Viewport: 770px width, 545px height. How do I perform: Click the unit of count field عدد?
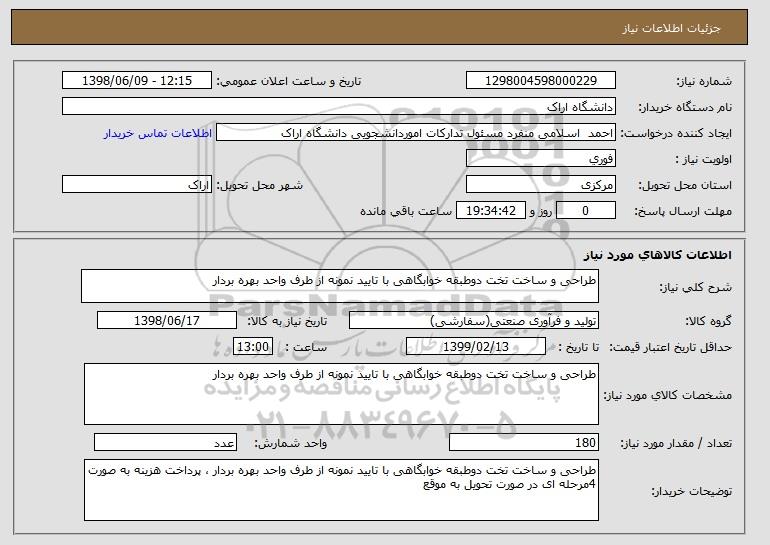point(165,442)
